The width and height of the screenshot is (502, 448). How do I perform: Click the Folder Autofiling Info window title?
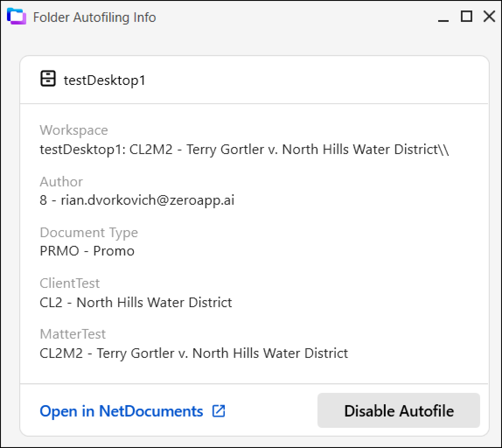point(94,17)
